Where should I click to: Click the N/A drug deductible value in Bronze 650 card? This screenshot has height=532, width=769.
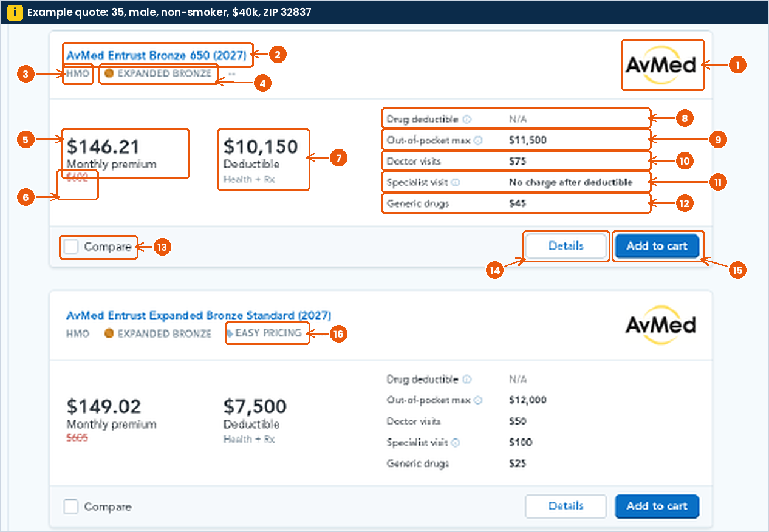point(518,119)
